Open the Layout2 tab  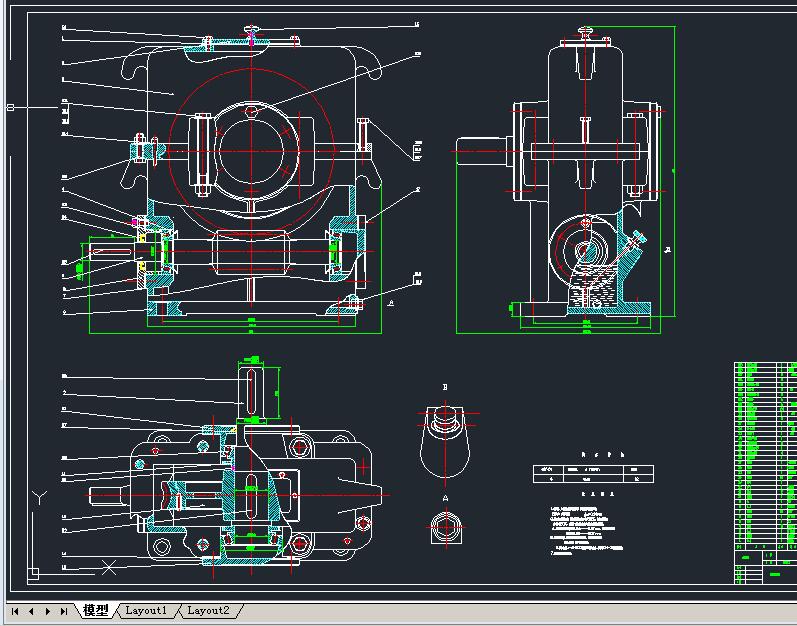tap(208, 610)
